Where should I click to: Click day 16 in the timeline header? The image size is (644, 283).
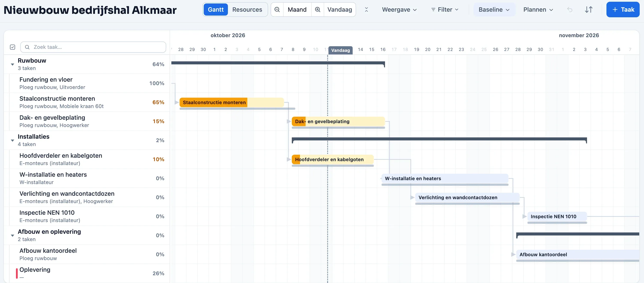click(x=383, y=49)
